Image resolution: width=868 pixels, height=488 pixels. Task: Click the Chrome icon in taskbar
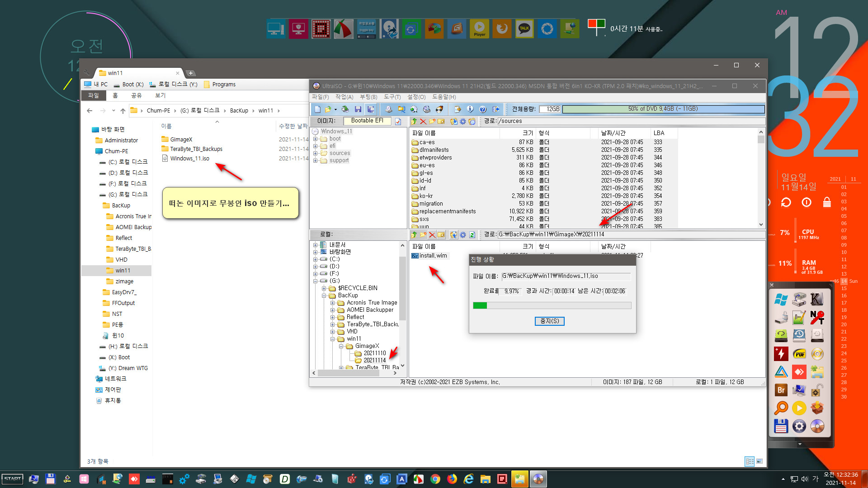435,479
